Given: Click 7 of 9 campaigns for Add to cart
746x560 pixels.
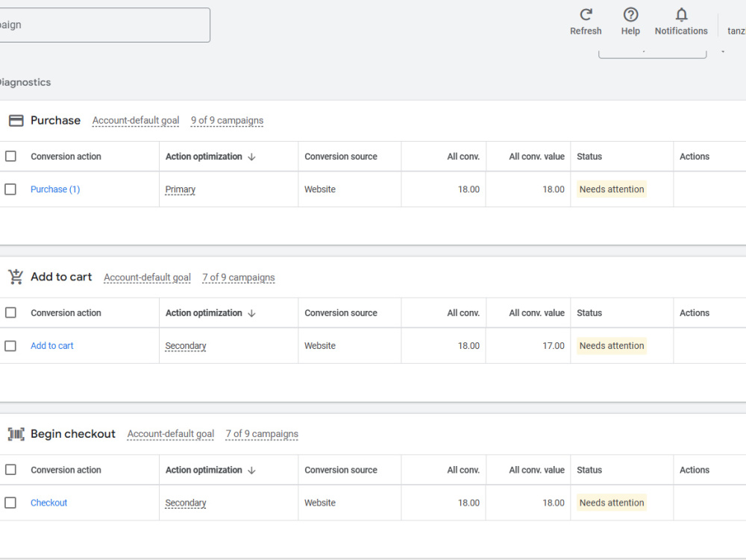Looking at the screenshot, I should [239, 277].
